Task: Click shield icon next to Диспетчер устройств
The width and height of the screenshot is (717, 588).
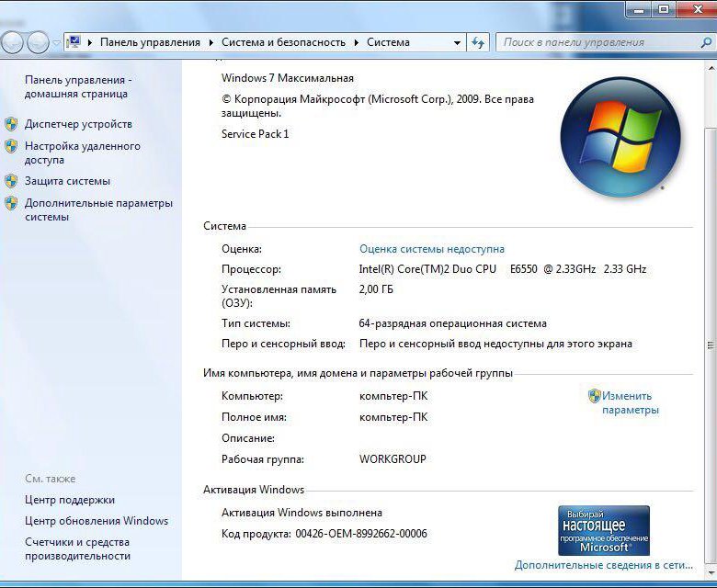Action: (11, 124)
